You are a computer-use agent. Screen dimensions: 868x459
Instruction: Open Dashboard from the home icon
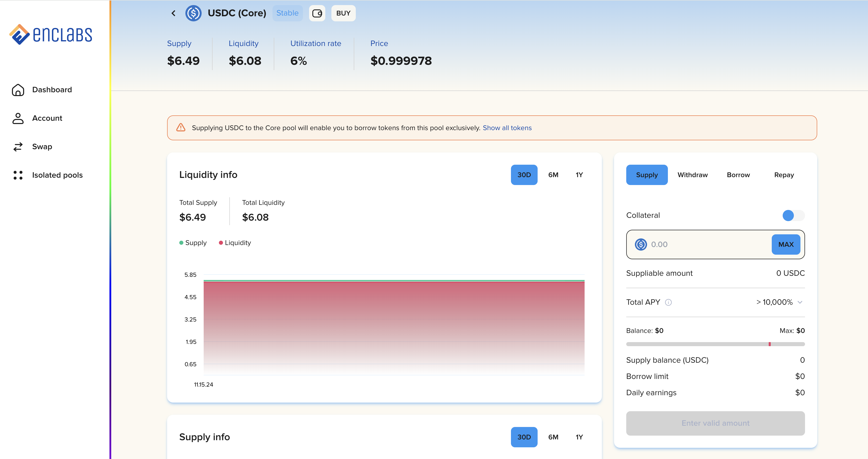pos(18,90)
